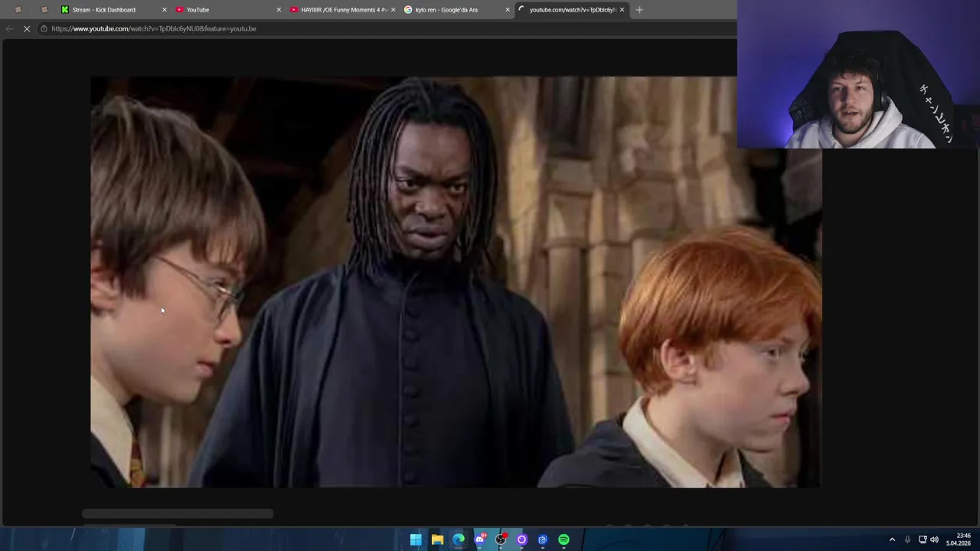Viewport: 980px width, 551px height.
Task: Open the purple ring app in taskbar
Action: click(522, 540)
